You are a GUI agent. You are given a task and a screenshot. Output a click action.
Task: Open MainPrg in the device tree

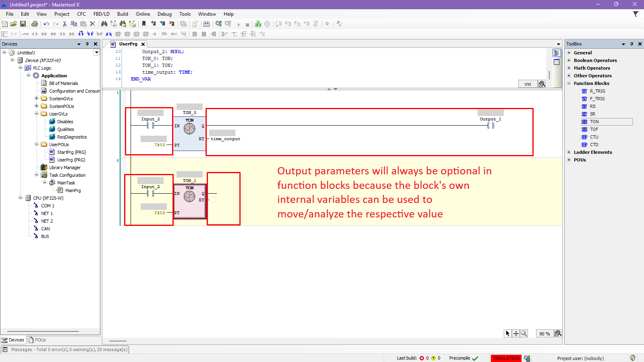[x=73, y=190]
